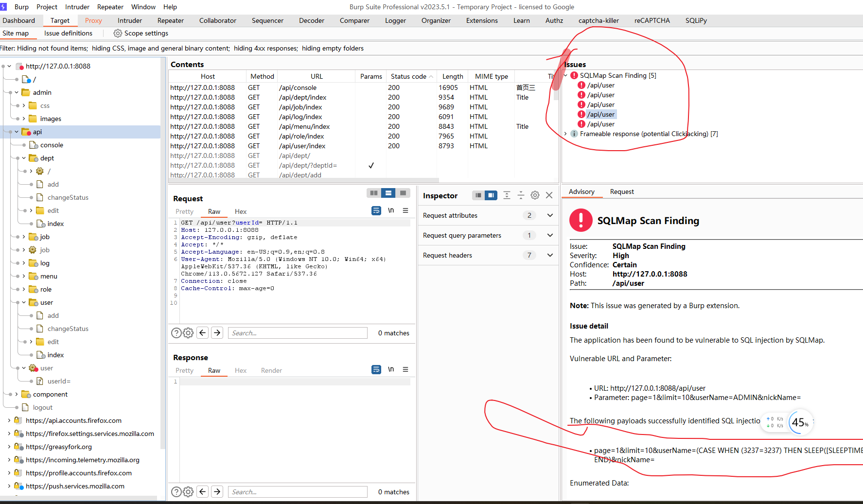
Task: Sort Contents by Status code column
Action: coord(411,76)
